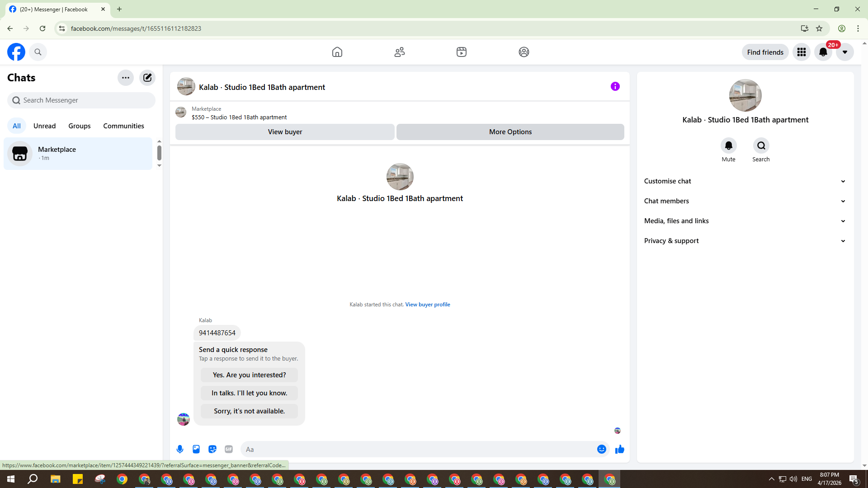Open the sticker picker icon
This screenshot has width=868, height=488.
click(212, 449)
